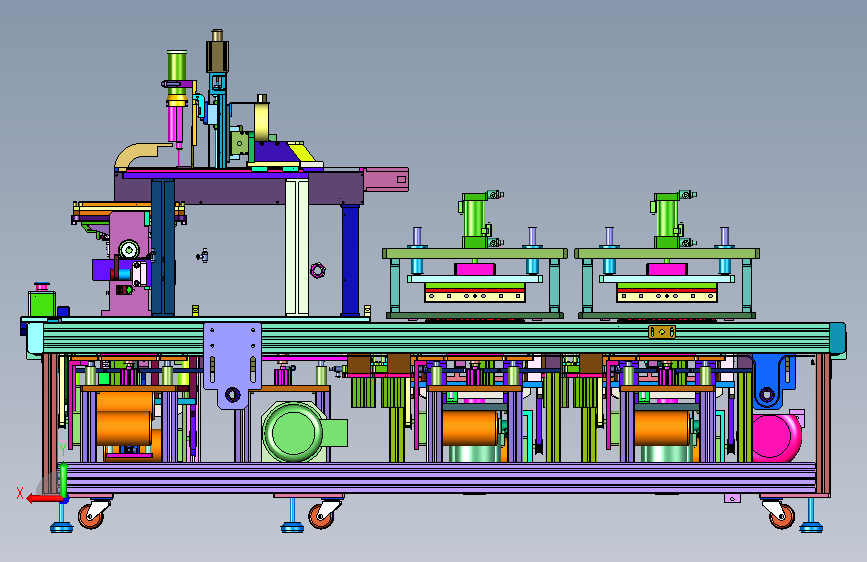The width and height of the screenshot is (867, 562).
Task: Select the magenta block in the left press
Action: [x=475, y=269]
